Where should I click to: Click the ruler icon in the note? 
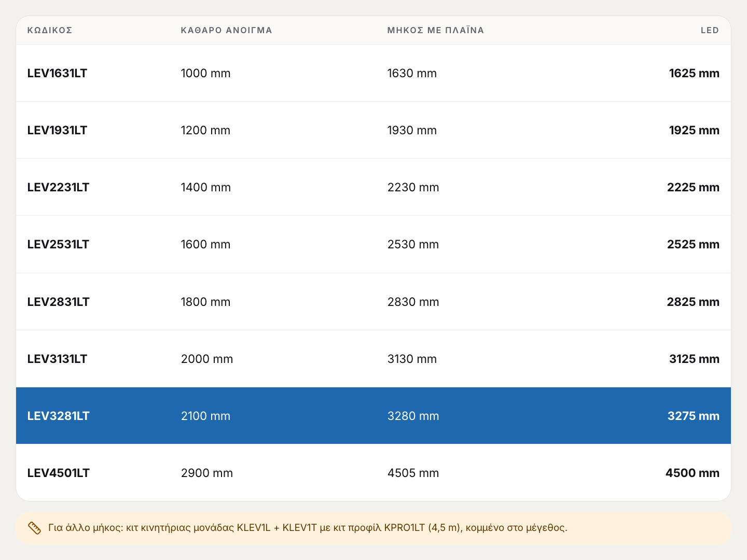34,528
